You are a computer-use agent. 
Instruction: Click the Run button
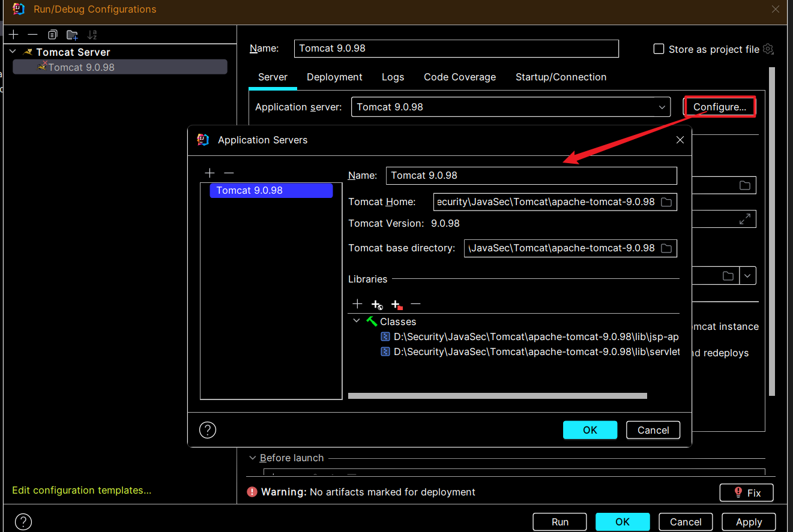(x=560, y=522)
